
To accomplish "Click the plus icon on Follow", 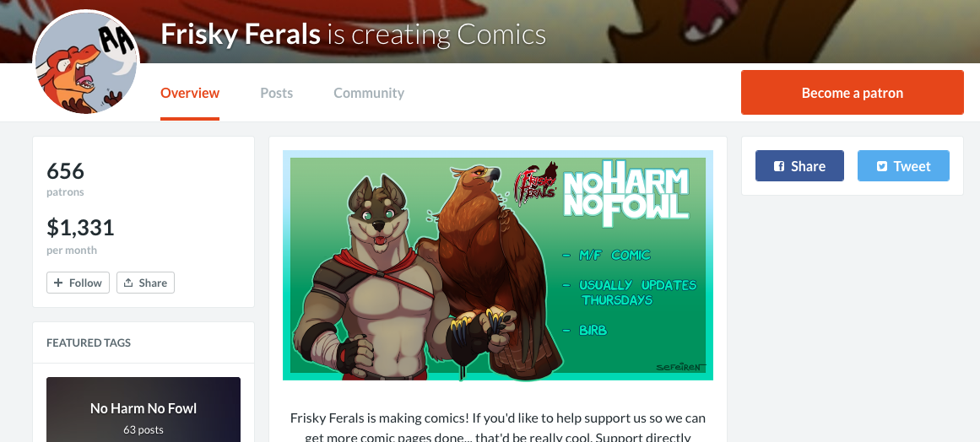I will tap(58, 283).
